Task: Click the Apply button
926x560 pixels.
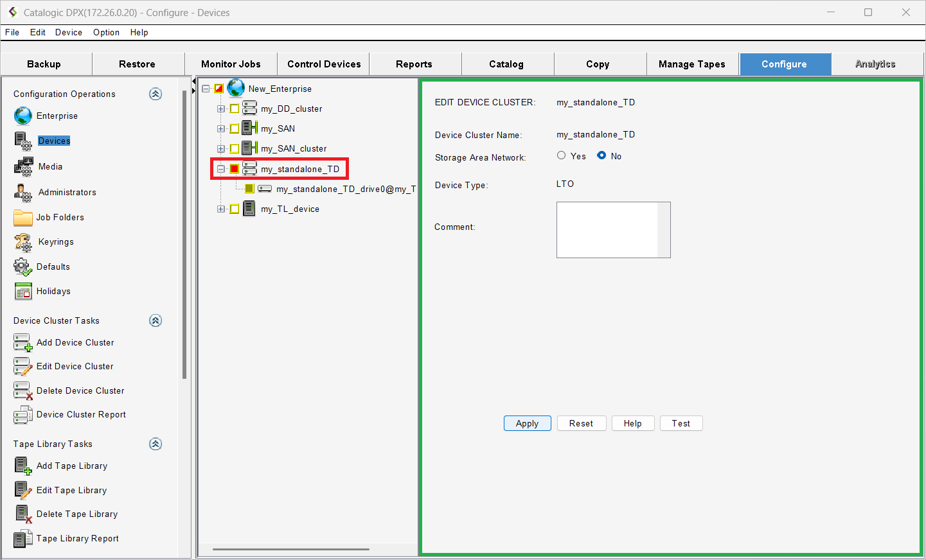Action: tap(527, 423)
